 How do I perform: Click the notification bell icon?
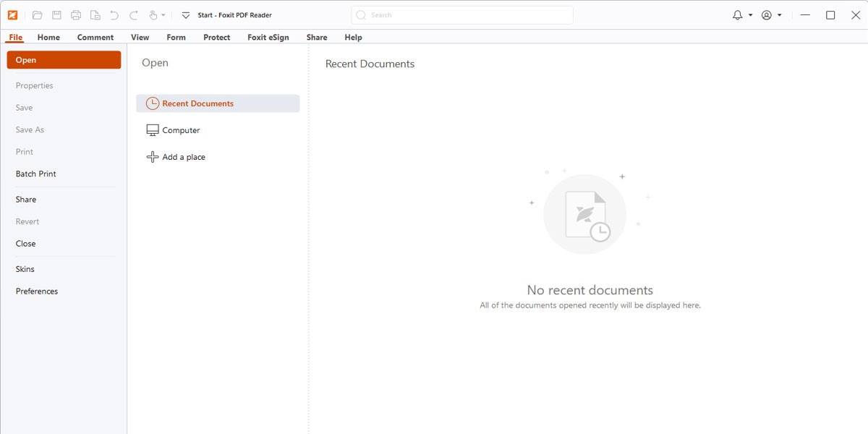click(x=737, y=15)
